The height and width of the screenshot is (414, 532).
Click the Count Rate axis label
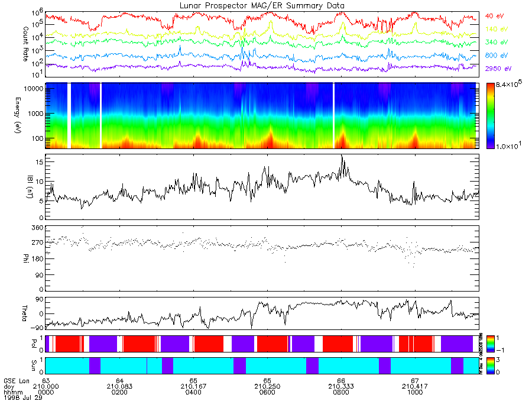(x=25, y=44)
